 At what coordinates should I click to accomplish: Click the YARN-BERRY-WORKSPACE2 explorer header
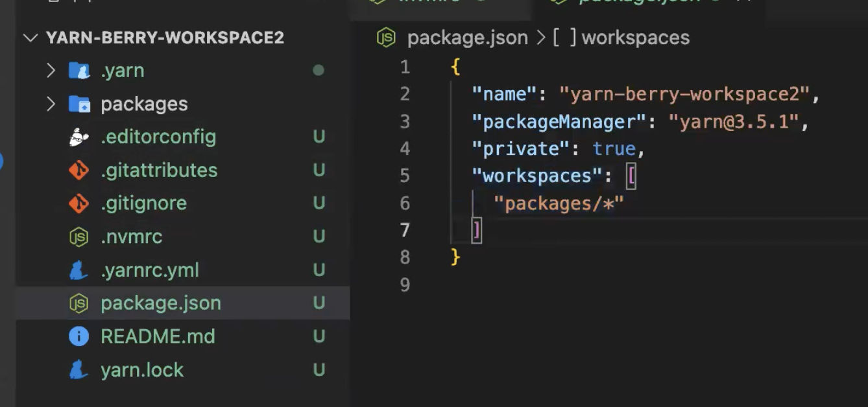coord(165,38)
